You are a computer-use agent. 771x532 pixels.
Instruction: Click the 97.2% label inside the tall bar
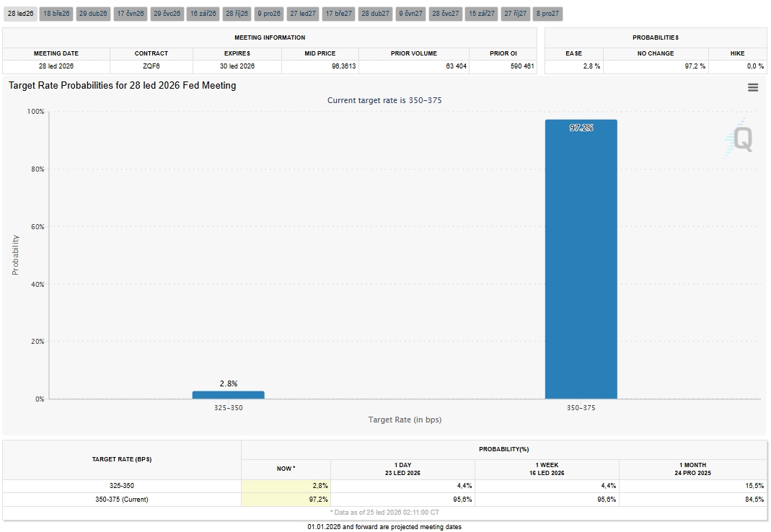(581, 128)
